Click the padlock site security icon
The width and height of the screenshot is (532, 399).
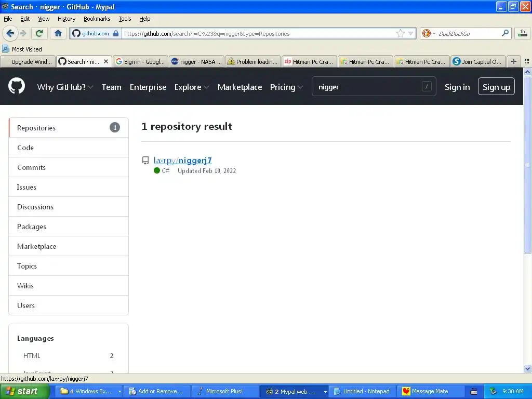click(x=116, y=33)
